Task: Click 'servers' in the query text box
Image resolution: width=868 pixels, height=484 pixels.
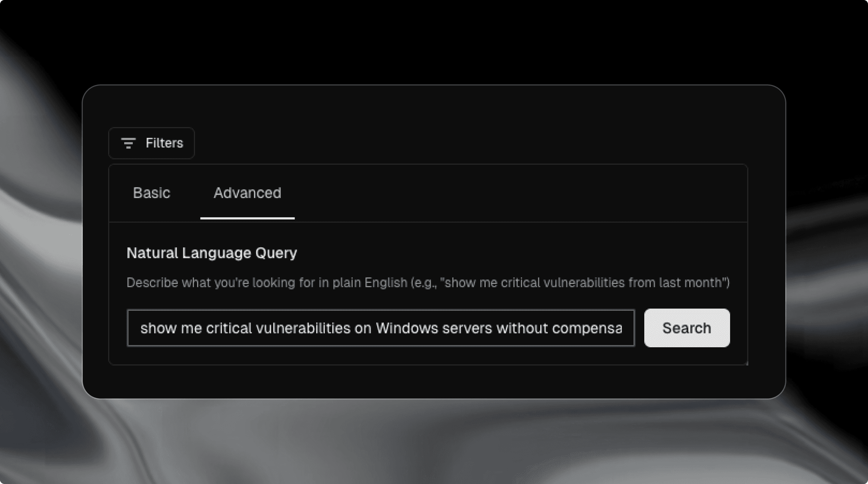Action: point(467,328)
